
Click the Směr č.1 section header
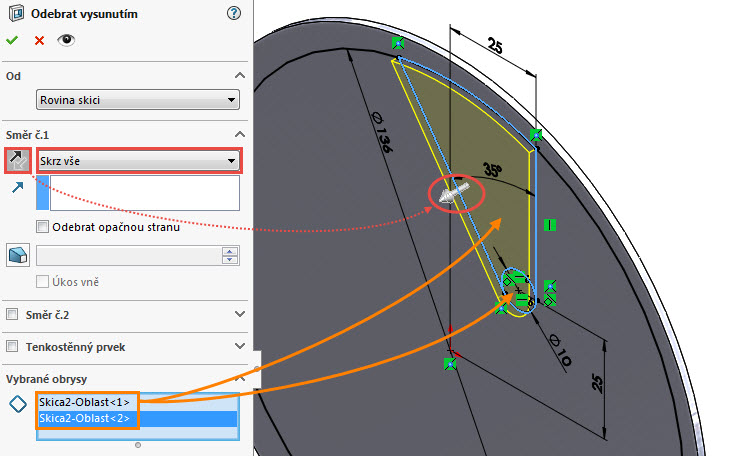[27, 135]
